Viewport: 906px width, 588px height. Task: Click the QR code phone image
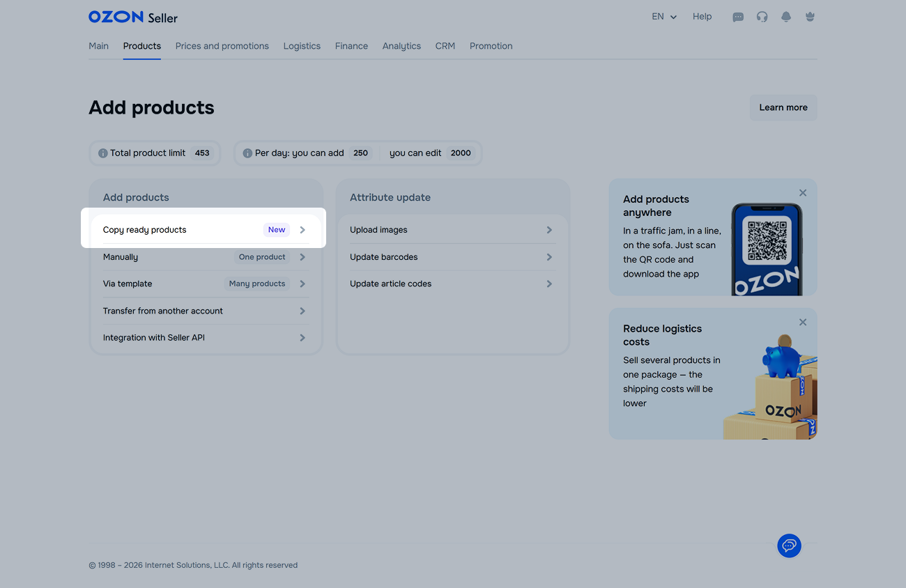[766, 249]
